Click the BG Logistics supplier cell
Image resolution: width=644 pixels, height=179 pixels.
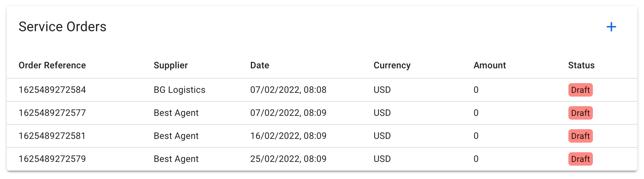tap(179, 90)
